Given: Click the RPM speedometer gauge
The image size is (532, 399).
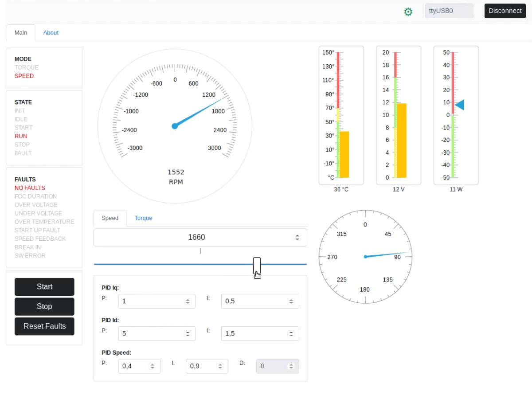Looking at the screenshot, I should tap(175, 126).
